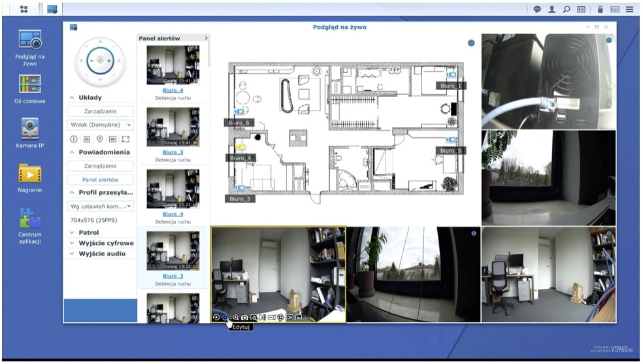Click the search magnifier in top bar

[567, 9]
